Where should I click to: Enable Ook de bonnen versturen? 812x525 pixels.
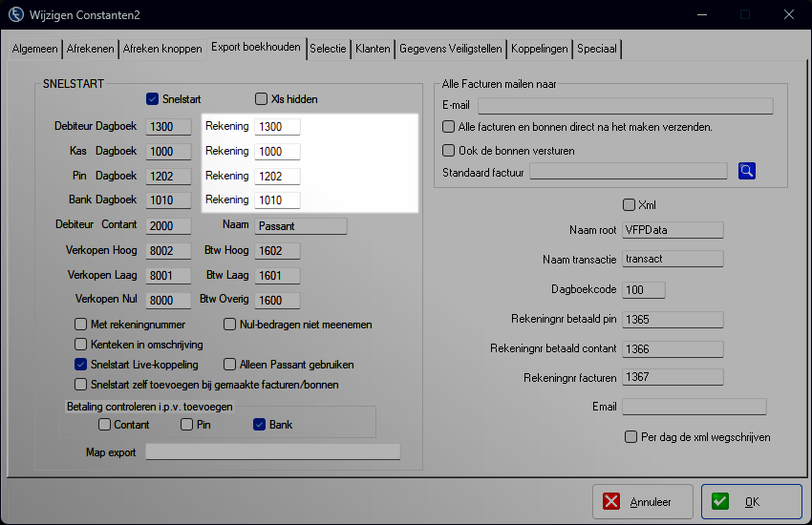tap(449, 151)
